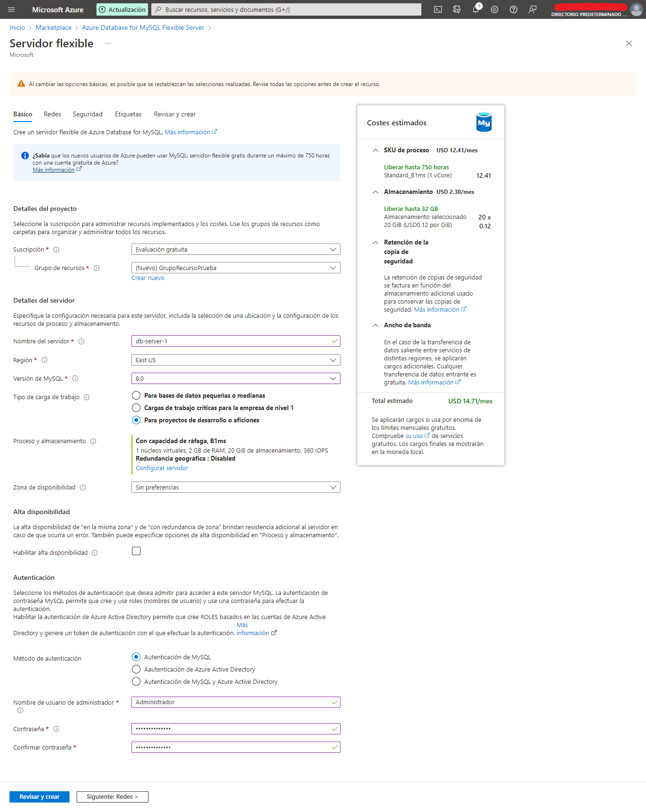Switch to the Seguridad tab

click(x=87, y=114)
